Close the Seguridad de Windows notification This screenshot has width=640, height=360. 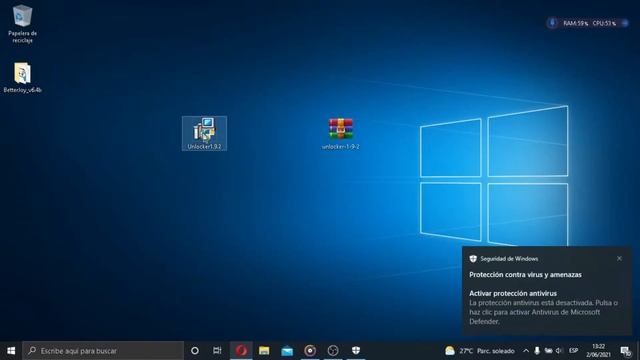click(619, 258)
